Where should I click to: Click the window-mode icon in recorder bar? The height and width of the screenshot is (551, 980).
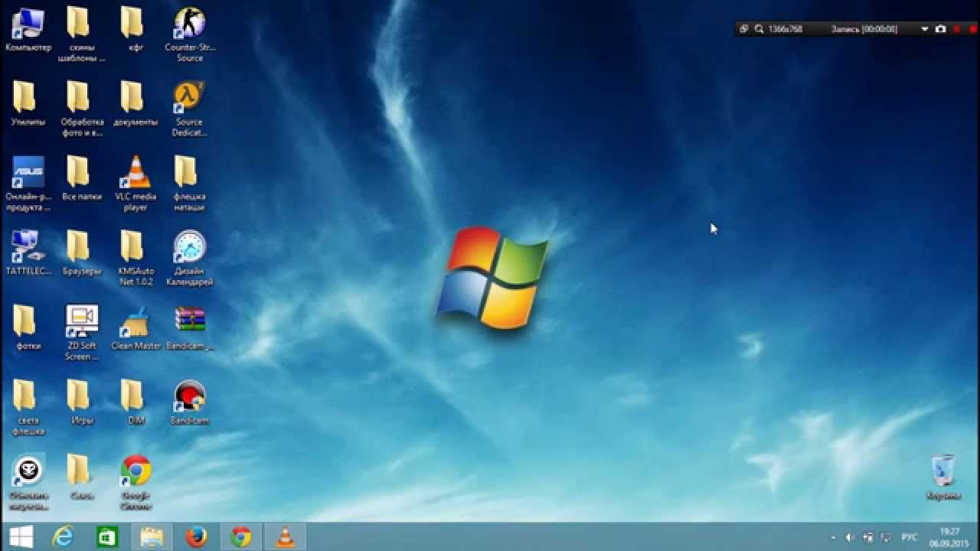coord(743,29)
